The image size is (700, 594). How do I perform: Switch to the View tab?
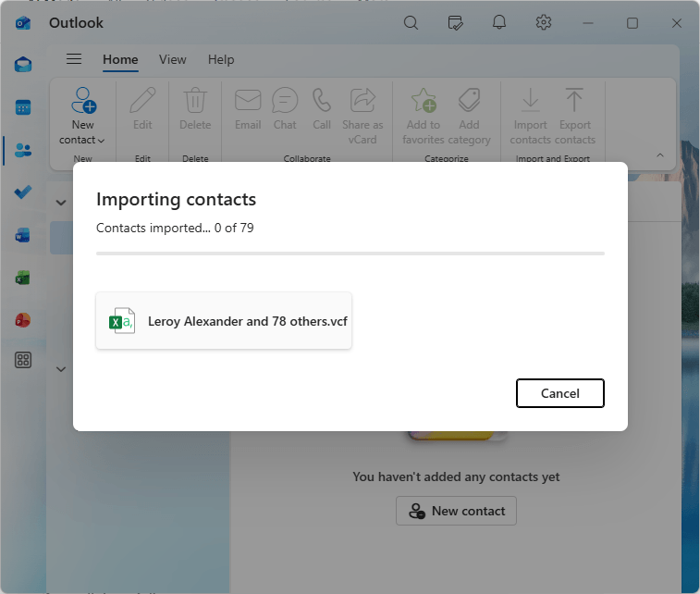coord(172,59)
